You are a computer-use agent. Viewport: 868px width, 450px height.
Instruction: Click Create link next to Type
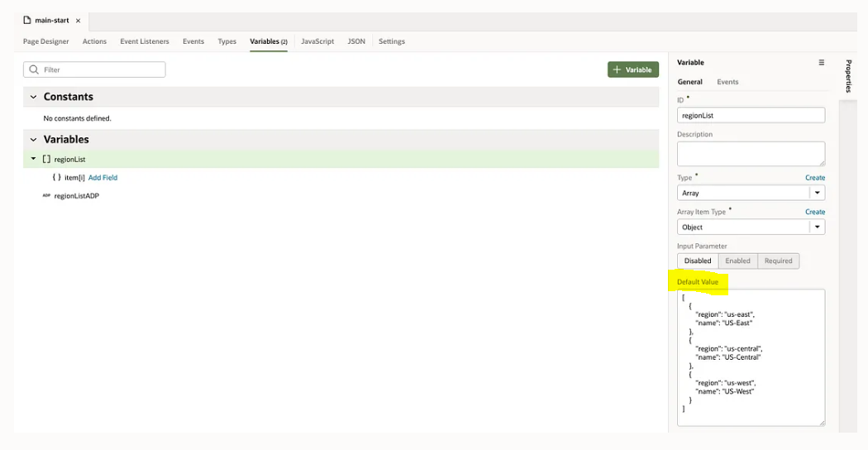pos(815,178)
